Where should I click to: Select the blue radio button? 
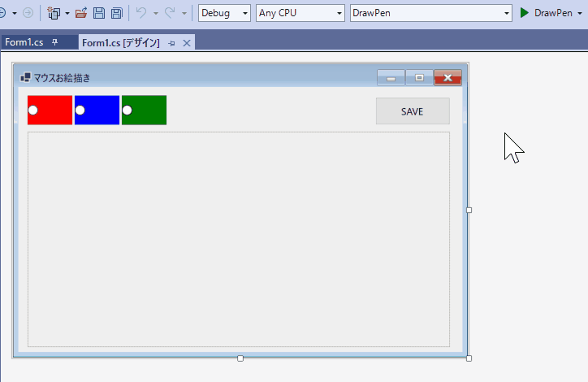80,110
